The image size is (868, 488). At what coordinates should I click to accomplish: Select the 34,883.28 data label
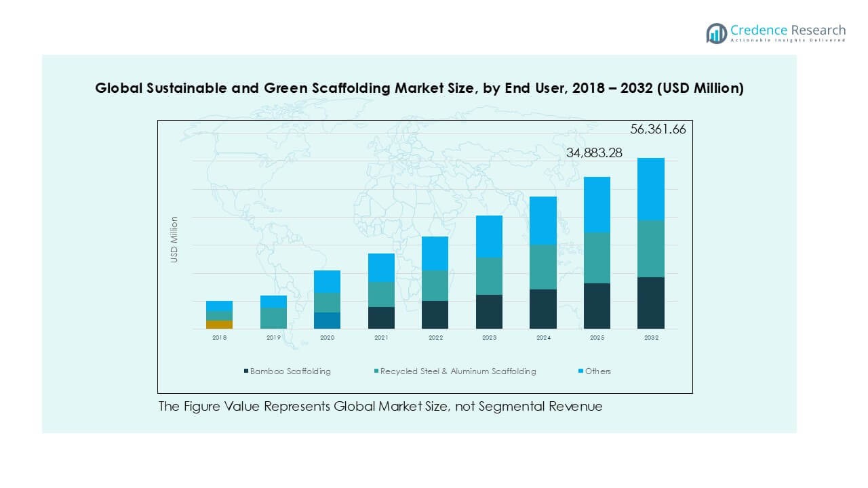pos(594,153)
